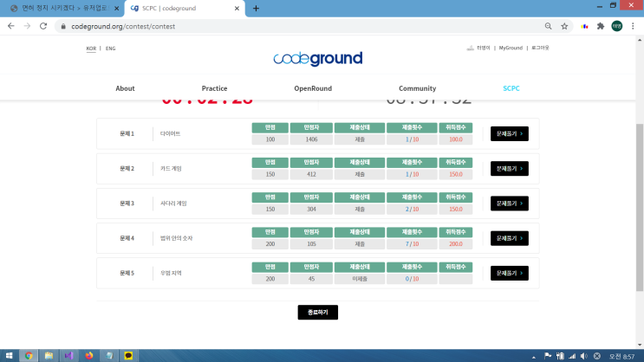Open the Practice menu
The width and height of the screenshot is (644, 362).
[214, 88]
